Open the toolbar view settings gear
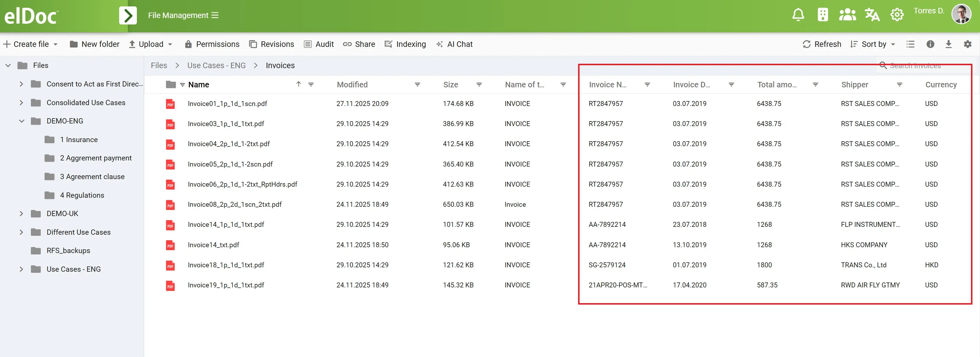This screenshot has height=357, width=980. tap(967, 44)
